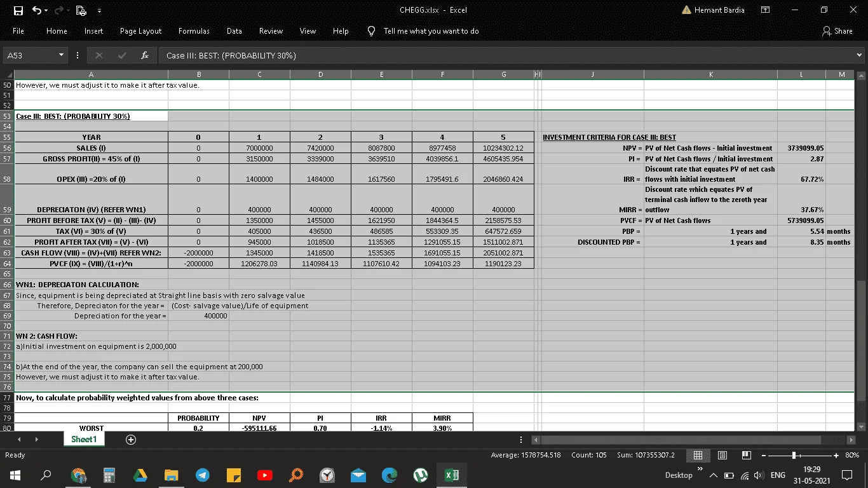This screenshot has width=868, height=488.
Task: Click horizontal scrollbar left arrow
Action: click(x=535, y=439)
